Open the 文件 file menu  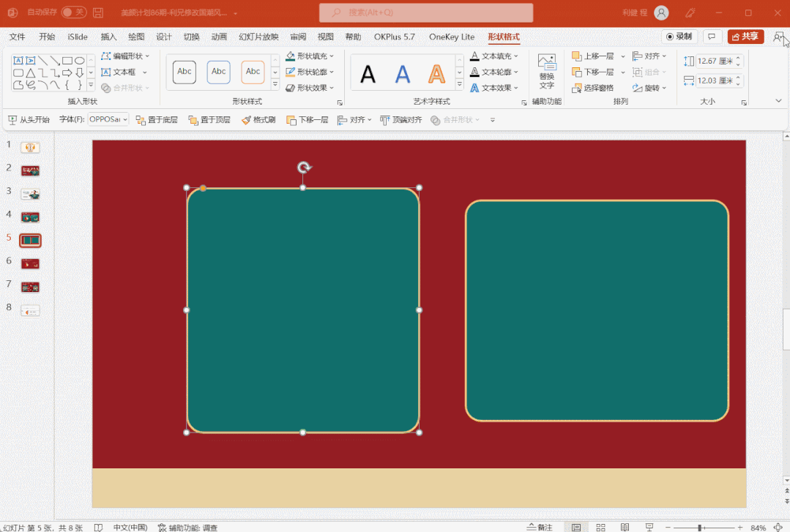click(17, 37)
